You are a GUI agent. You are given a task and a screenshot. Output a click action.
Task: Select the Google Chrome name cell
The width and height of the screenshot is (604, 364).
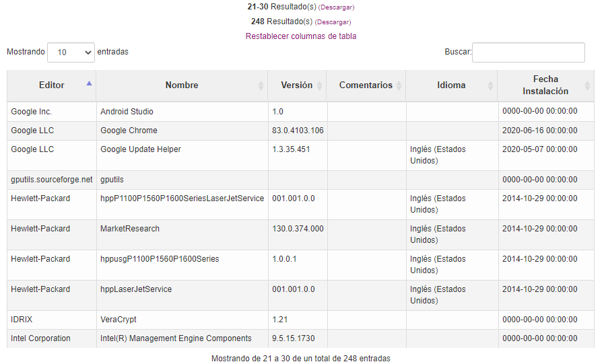(x=182, y=131)
